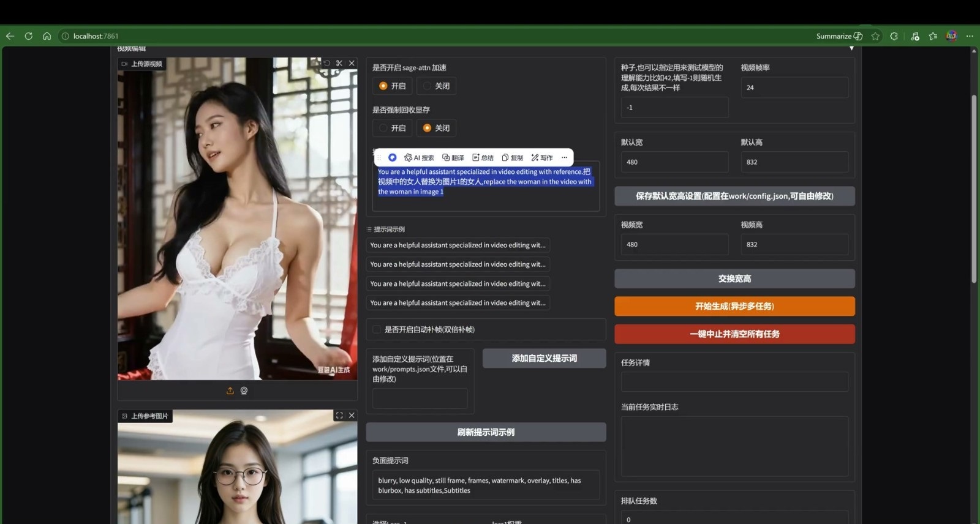Undo changes on the source video
Screen dimensions: 980x524
326,63
